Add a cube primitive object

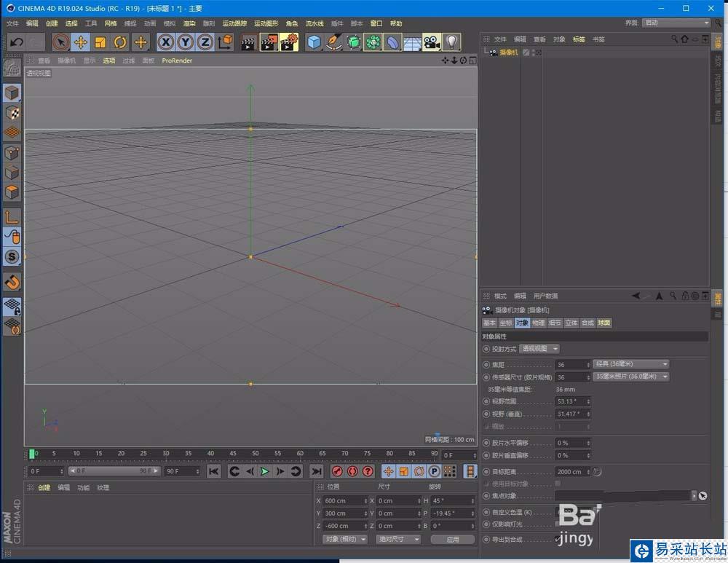point(314,43)
